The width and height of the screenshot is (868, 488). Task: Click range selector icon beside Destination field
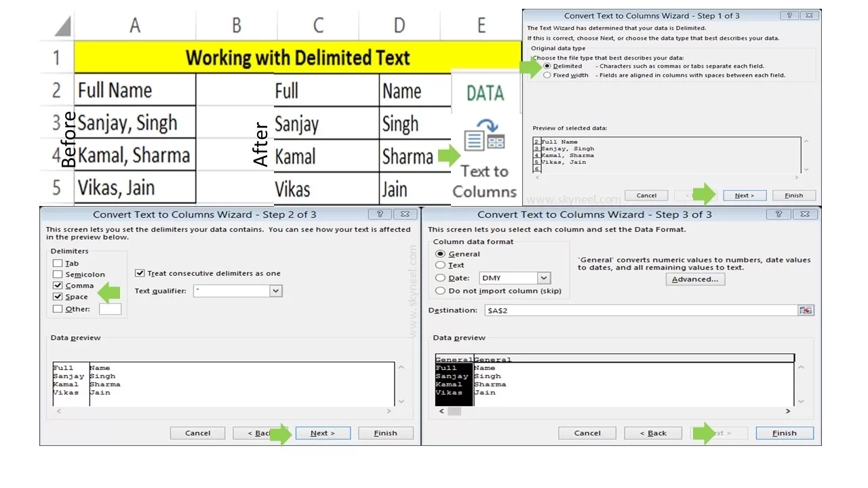[805, 310]
